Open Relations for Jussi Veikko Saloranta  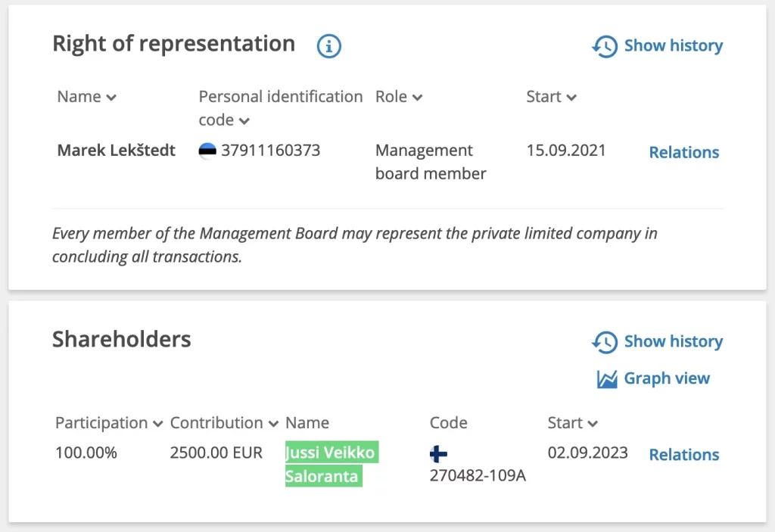tap(684, 455)
